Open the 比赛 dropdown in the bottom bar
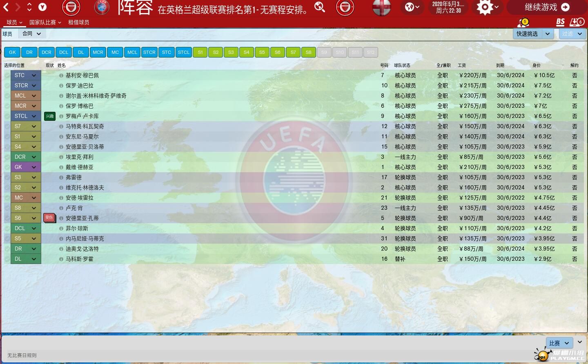 coord(559,343)
